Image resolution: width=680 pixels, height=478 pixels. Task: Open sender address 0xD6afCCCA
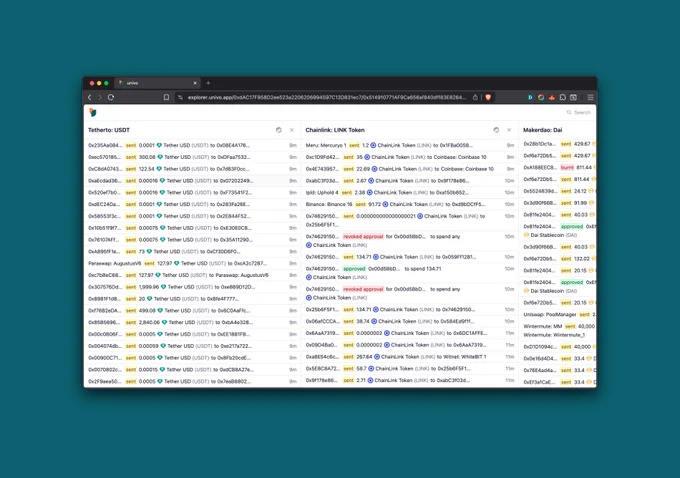(x=323, y=321)
